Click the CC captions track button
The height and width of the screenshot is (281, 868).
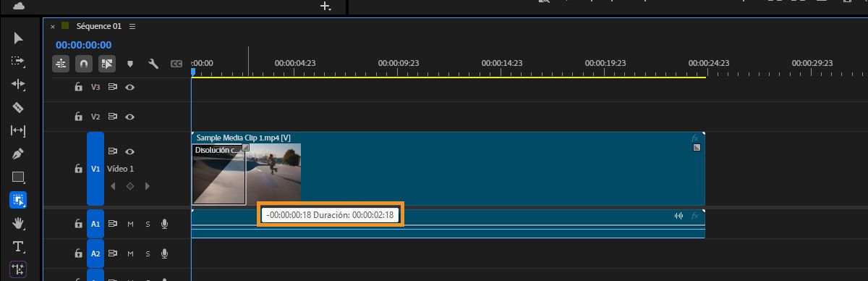[176, 64]
